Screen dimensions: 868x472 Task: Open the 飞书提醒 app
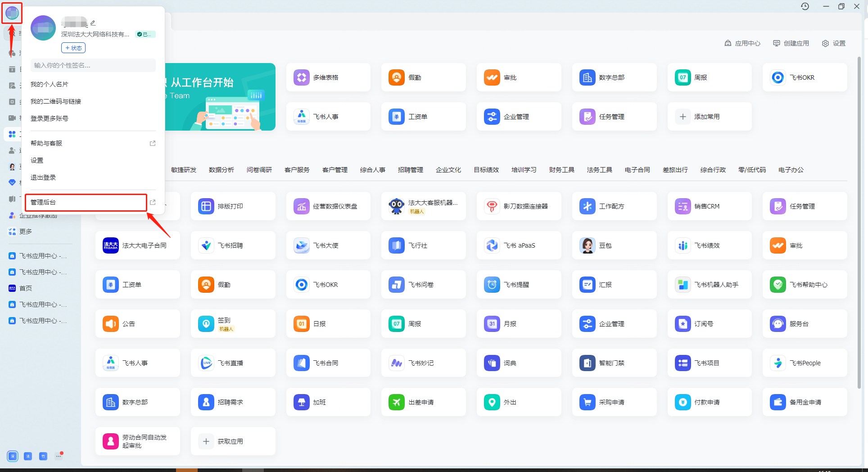pyautogui.click(x=519, y=285)
